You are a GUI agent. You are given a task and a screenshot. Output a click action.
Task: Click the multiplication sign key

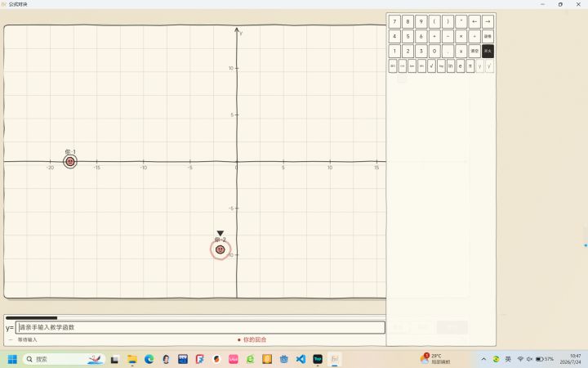(461, 37)
